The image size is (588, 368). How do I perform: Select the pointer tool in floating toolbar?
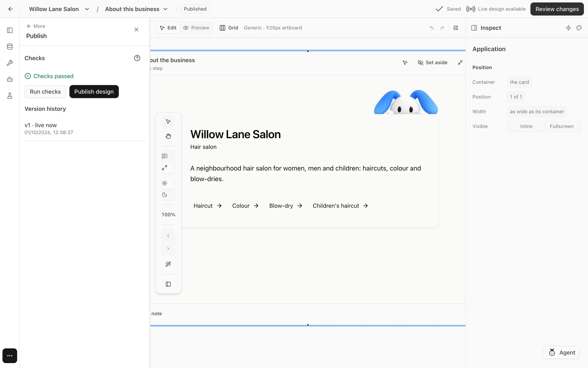[168, 121]
